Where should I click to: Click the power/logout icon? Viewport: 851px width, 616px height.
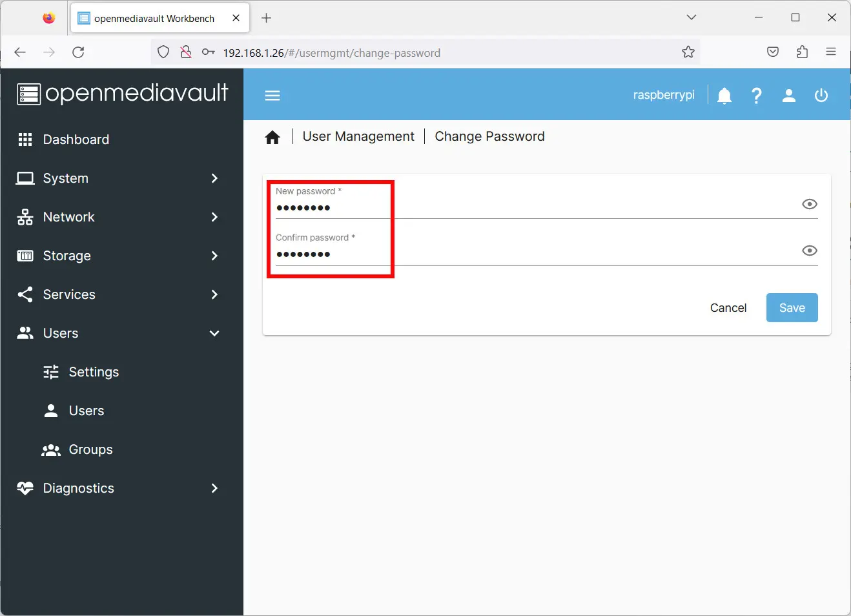821,95
